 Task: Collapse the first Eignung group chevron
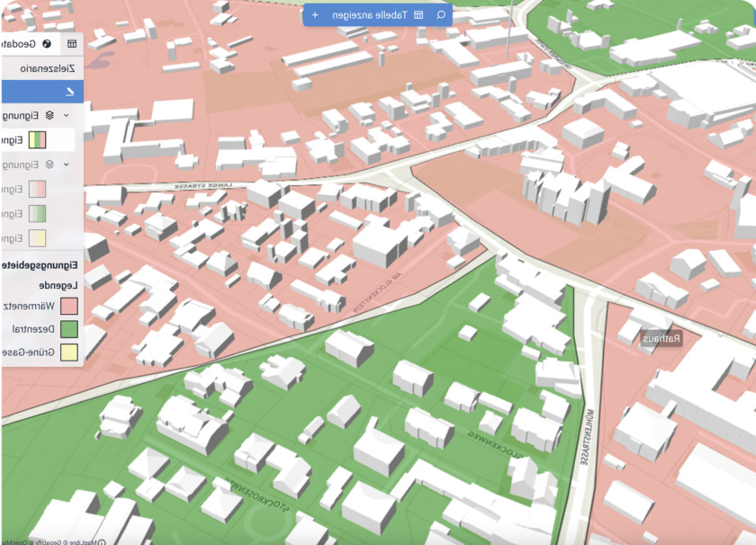[x=67, y=115]
